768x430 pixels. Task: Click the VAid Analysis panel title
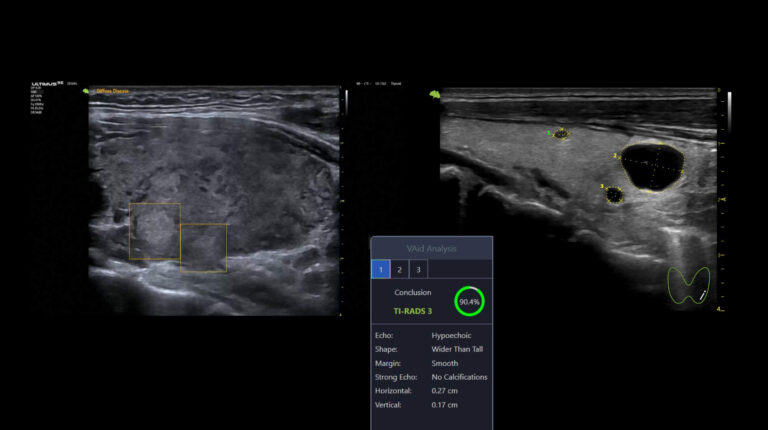[432, 249]
